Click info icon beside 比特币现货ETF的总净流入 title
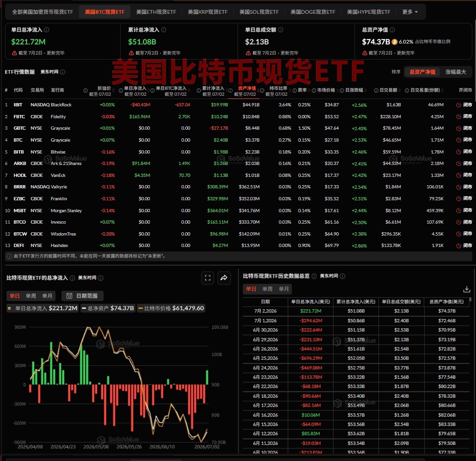 pyautogui.click(x=72, y=278)
